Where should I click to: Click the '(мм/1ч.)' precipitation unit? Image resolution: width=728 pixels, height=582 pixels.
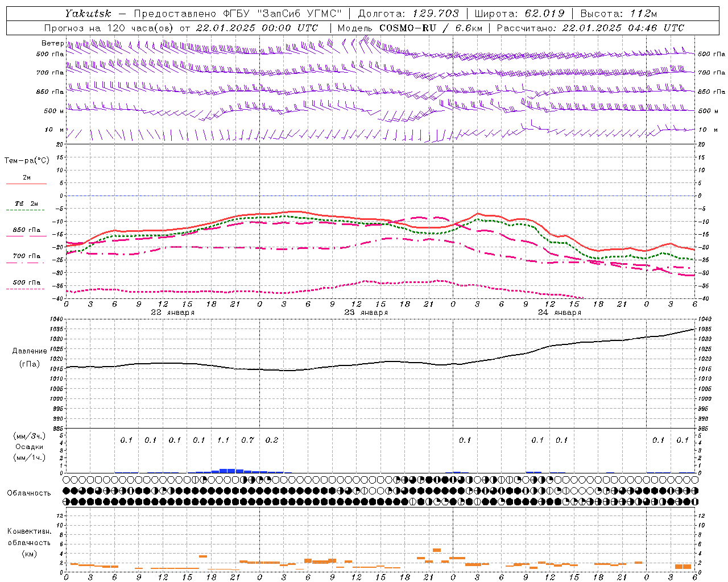(x=30, y=458)
